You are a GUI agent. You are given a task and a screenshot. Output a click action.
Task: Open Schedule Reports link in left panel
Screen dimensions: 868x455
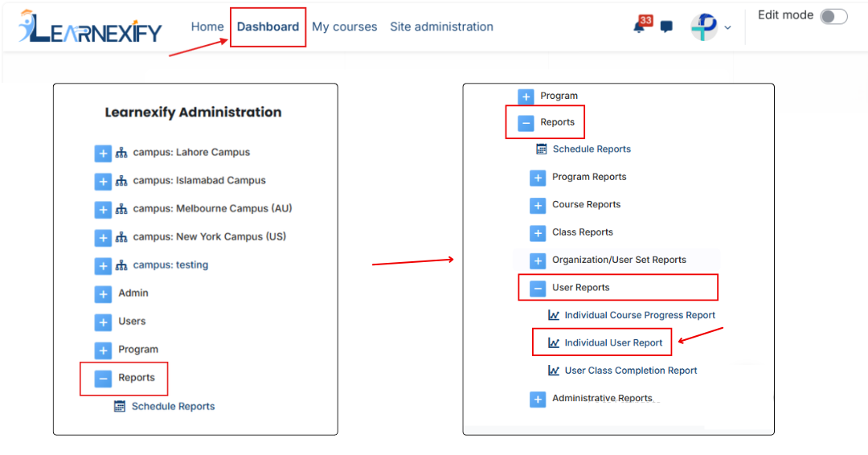click(x=174, y=406)
